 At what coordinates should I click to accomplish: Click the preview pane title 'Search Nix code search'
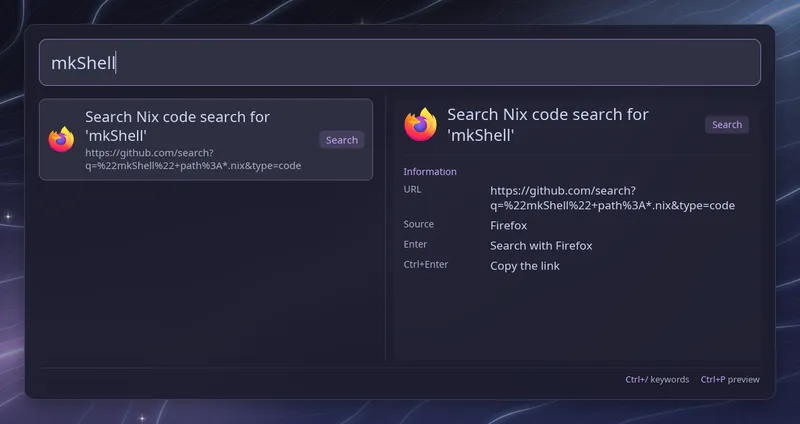click(547, 124)
